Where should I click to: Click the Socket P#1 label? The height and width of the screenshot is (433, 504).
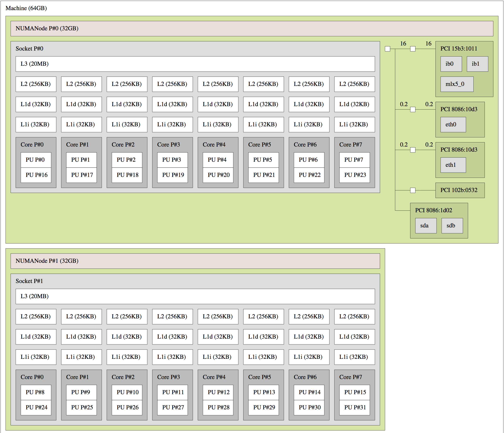tap(29, 281)
